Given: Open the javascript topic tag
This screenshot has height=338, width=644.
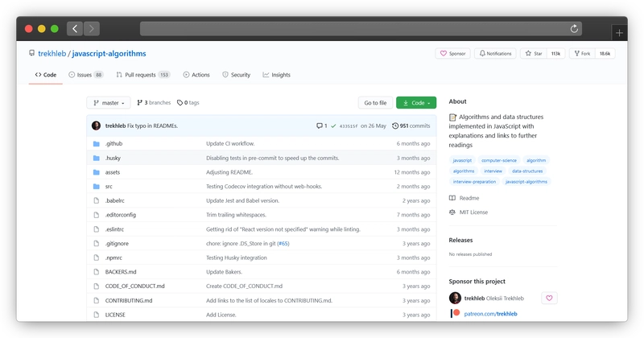Looking at the screenshot, I should pos(462,160).
